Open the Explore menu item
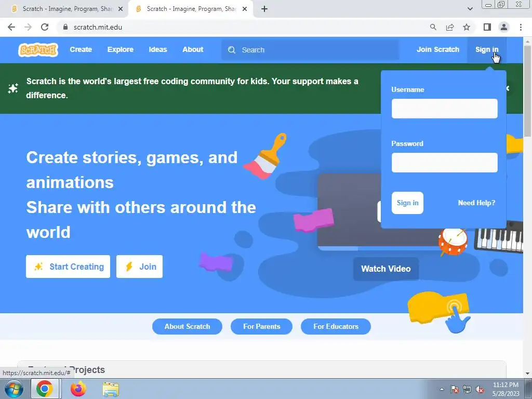Image resolution: width=532 pixels, height=399 pixels. pos(121,49)
